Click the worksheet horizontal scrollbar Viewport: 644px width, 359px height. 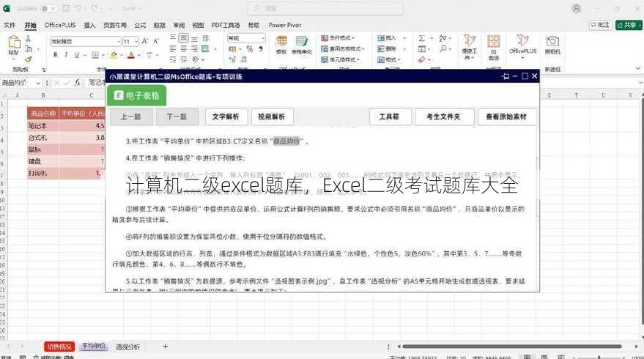(x=511, y=347)
